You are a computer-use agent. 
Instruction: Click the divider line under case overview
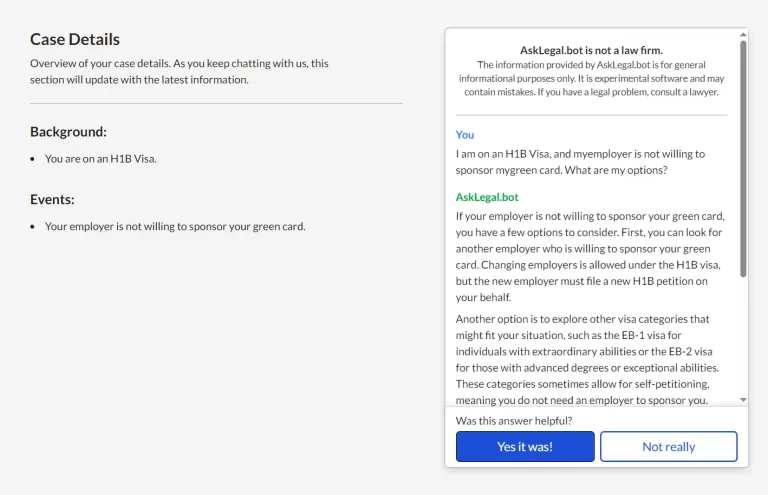click(x=216, y=103)
